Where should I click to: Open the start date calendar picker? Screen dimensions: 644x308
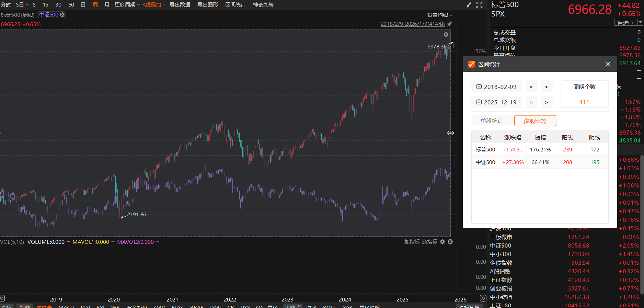pyautogui.click(x=479, y=87)
